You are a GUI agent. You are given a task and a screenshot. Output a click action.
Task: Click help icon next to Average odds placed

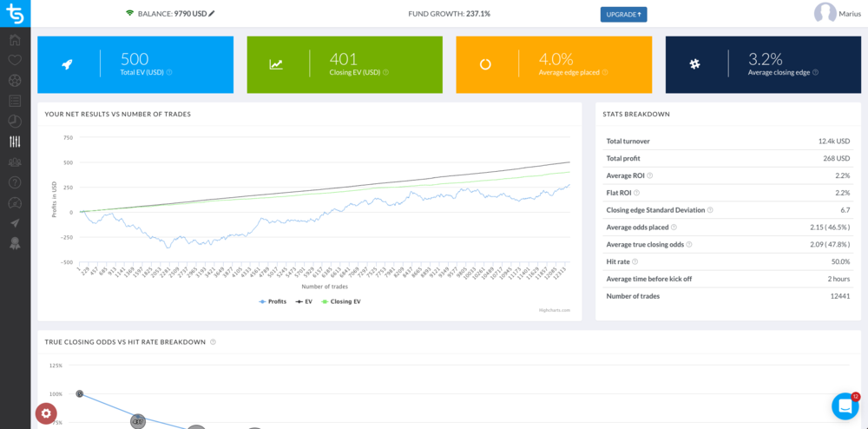pyautogui.click(x=674, y=227)
